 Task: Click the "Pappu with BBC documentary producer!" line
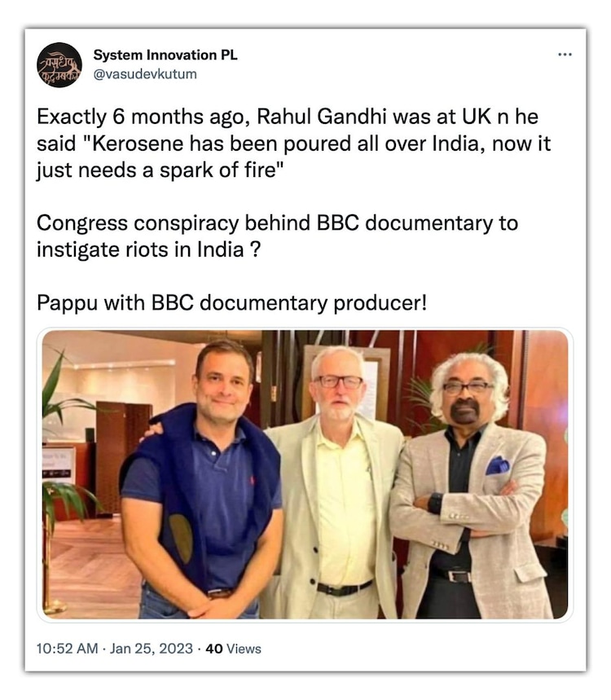(231, 302)
